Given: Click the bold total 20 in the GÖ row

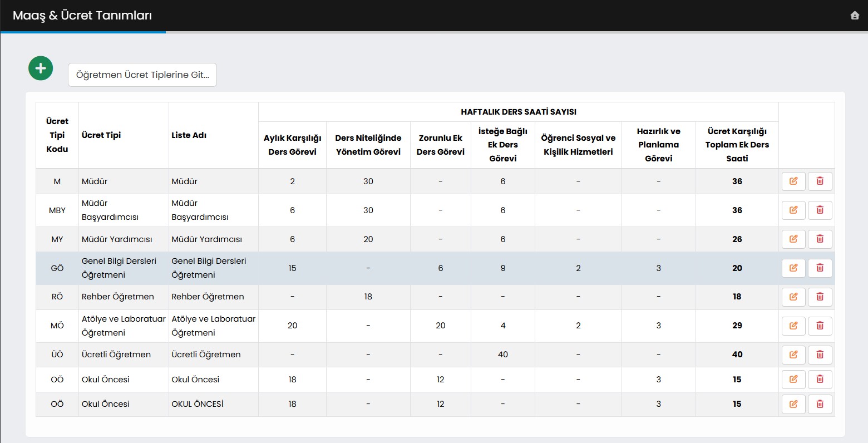Looking at the screenshot, I should pyautogui.click(x=737, y=268).
